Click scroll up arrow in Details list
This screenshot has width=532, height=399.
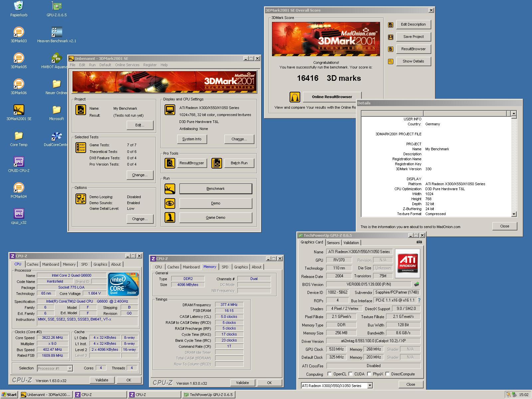click(514, 113)
